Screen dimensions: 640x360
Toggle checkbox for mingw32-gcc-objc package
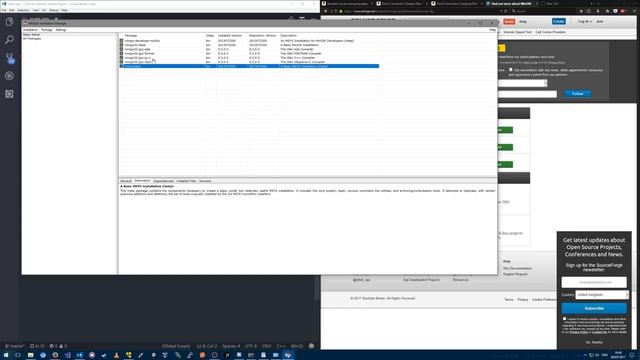(x=121, y=62)
